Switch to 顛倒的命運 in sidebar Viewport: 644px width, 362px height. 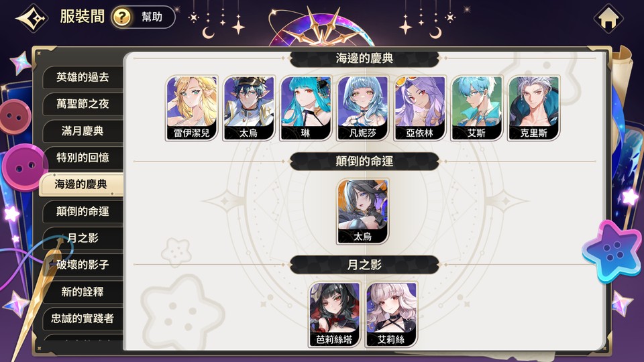[x=83, y=211]
